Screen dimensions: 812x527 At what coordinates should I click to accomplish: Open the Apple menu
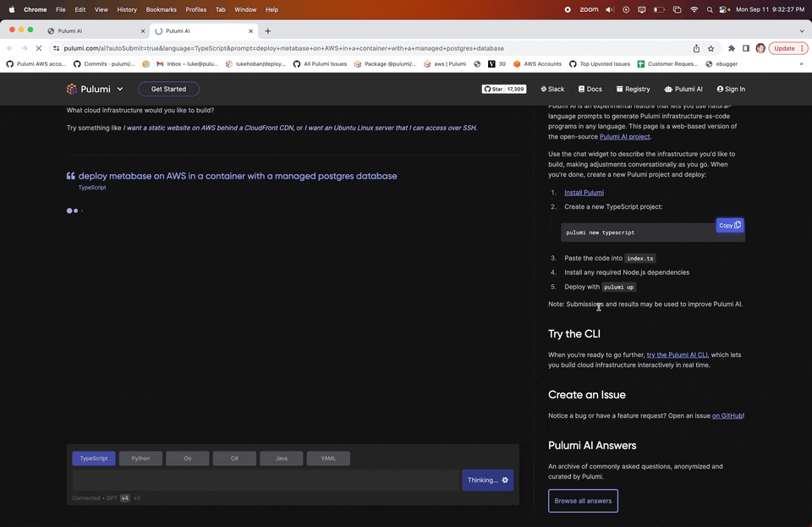(11, 9)
